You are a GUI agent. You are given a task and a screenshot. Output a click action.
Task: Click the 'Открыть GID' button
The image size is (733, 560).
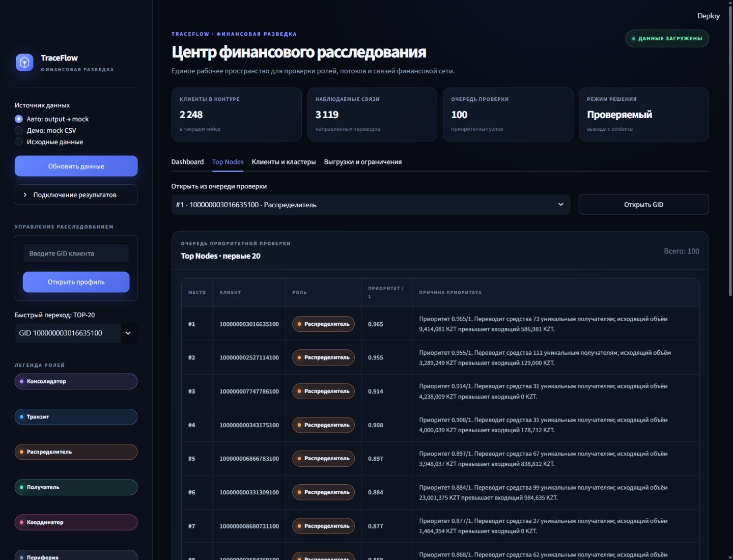643,205
